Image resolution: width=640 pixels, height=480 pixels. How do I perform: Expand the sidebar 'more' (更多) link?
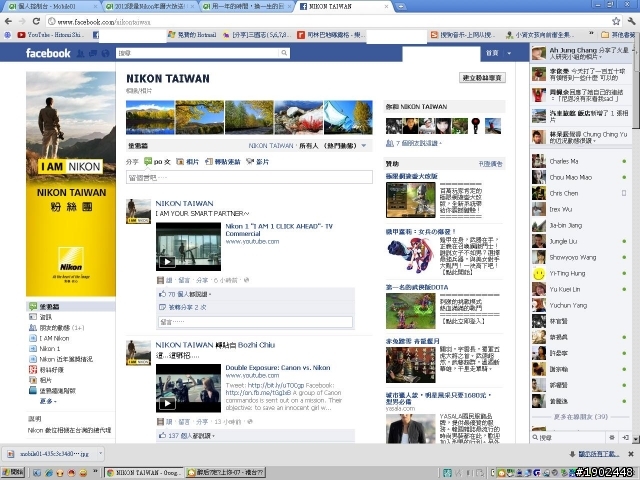48,401
